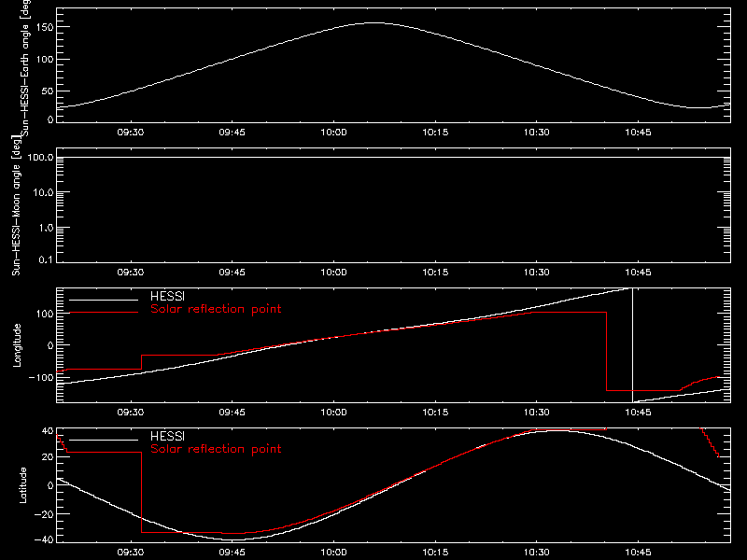Viewport: 747px width, 560px height.
Task: Click 09:45 under the Latitude plot
Action: (x=232, y=553)
